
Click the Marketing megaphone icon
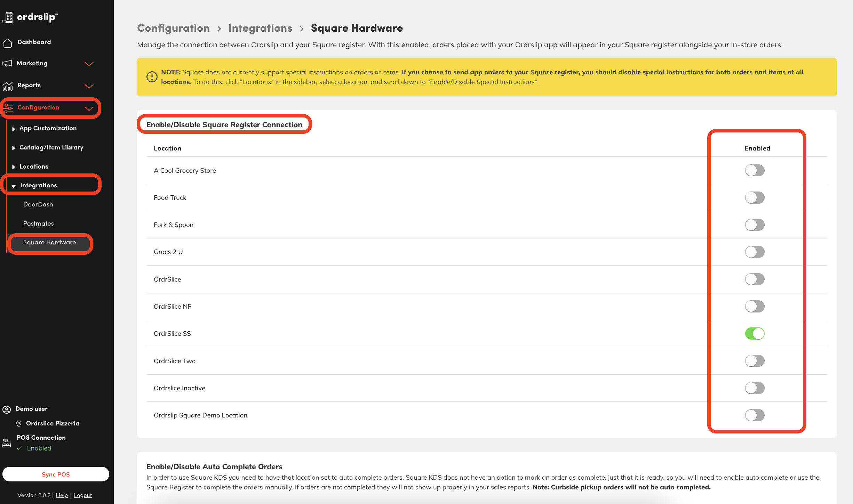[x=7, y=63]
